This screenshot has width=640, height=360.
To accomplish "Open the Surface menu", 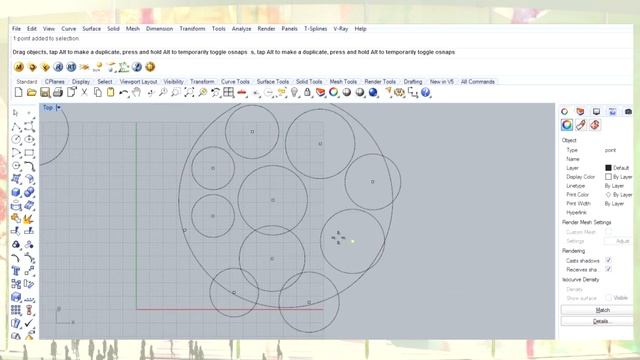I will (91, 29).
